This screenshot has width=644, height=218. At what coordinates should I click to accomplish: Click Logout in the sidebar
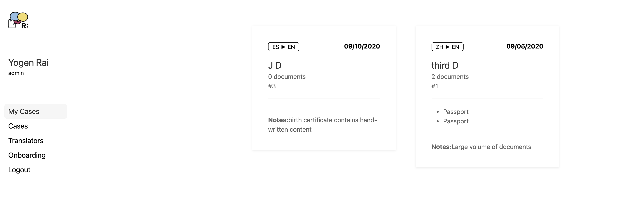coord(19,170)
